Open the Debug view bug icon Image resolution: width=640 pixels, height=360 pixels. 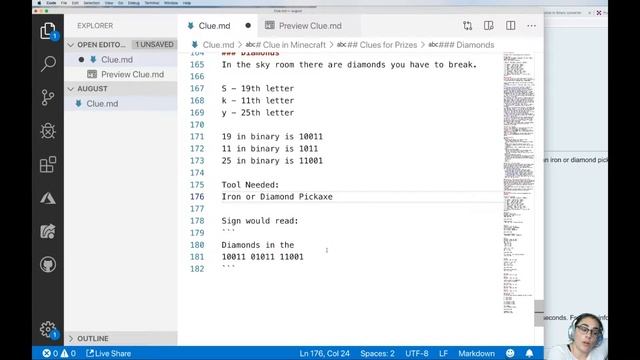tap(48, 131)
